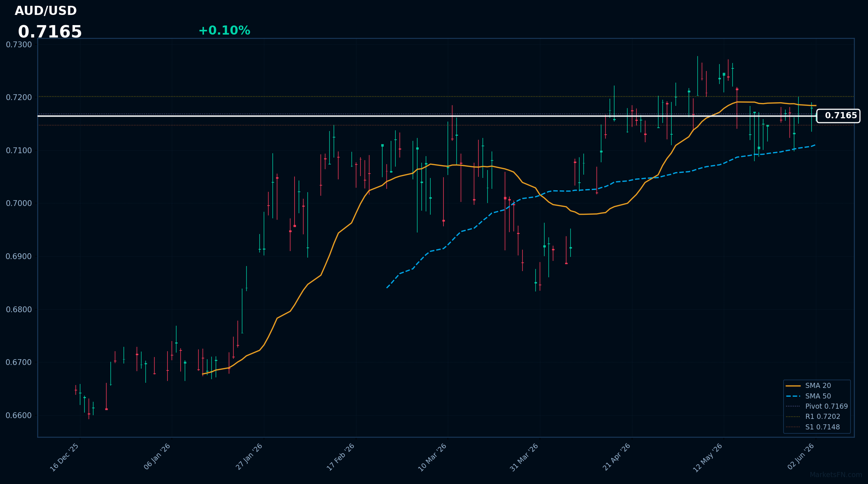This screenshot has width=868, height=484.
Task: Click the 17 Feb '26 date label
Action: (x=341, y=457)
